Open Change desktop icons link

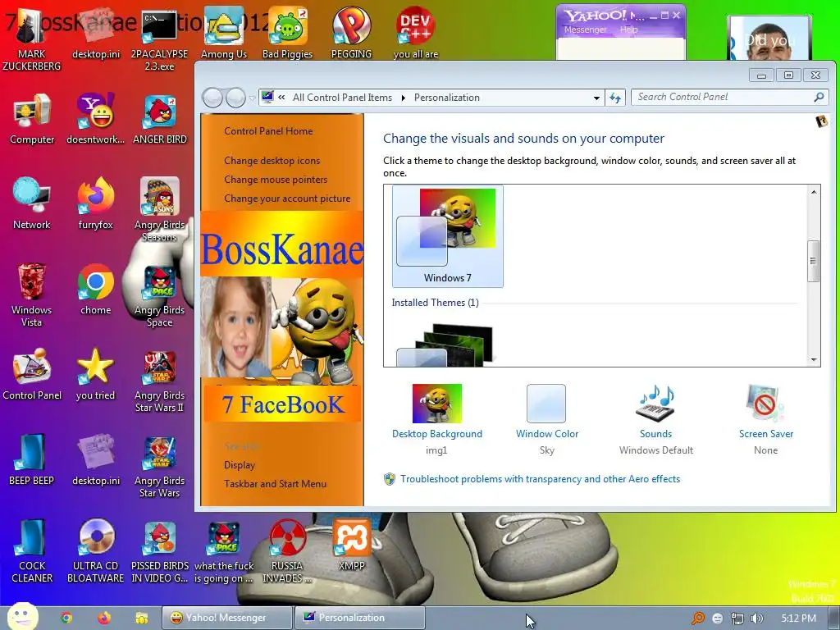coord(272,161)
